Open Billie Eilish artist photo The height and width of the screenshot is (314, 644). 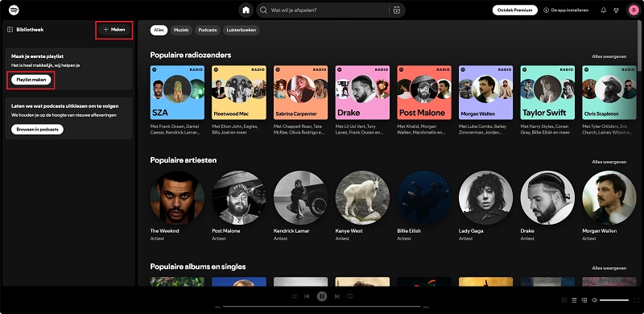(x=424, y=198)
